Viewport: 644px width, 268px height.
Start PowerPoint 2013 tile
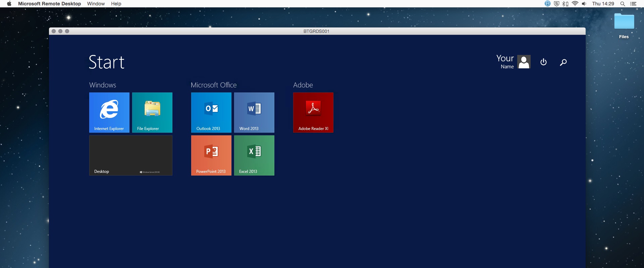pos(211,155)
